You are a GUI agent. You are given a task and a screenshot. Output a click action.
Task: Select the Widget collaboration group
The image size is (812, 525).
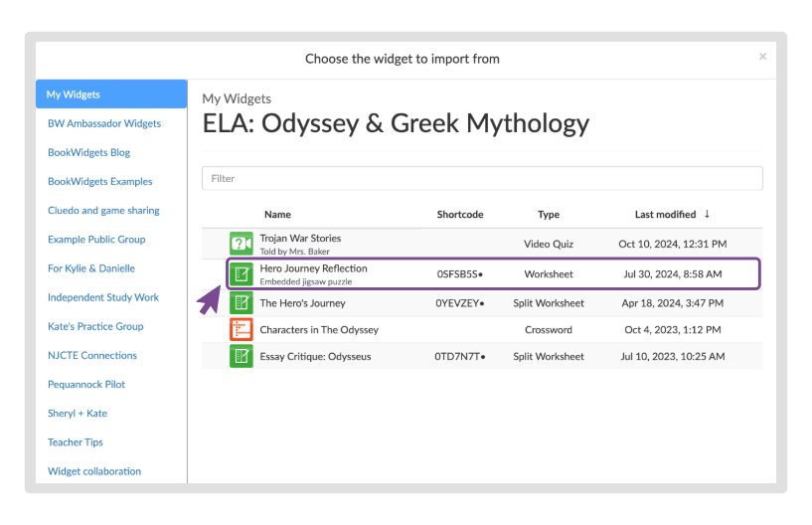click(x=94, y=471)
